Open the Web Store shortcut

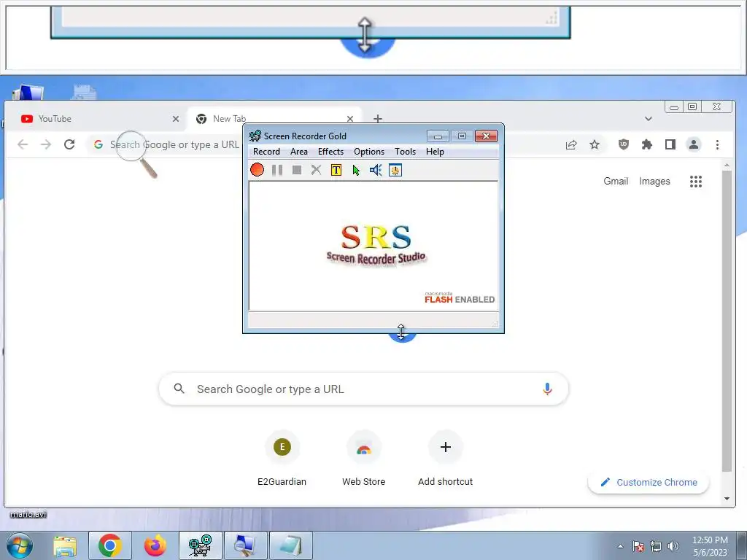pos(363,459)
